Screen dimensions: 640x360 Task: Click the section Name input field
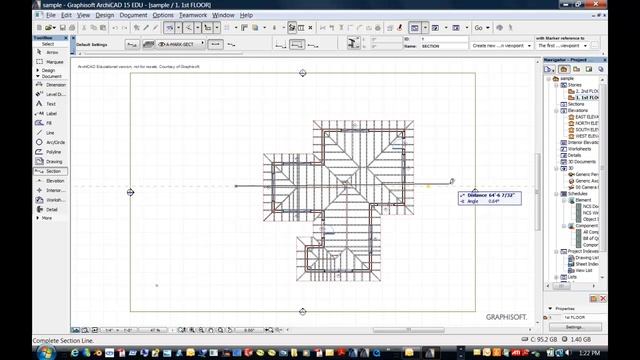click(x=444, y=46)
